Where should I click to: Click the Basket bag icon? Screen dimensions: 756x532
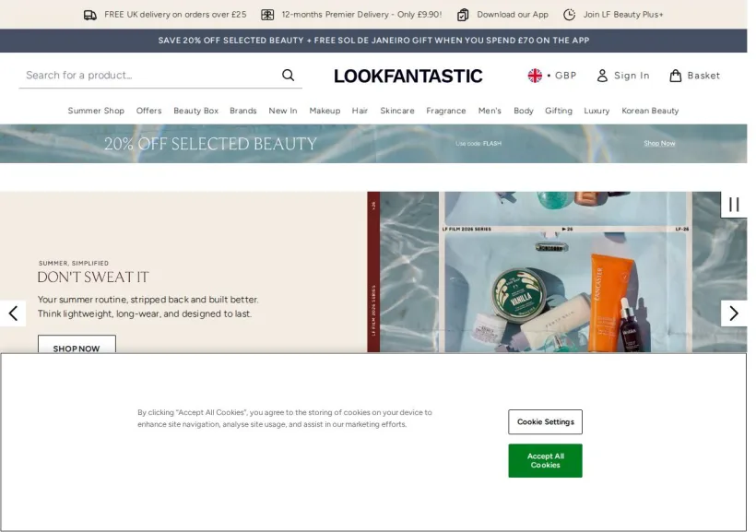click(676, 76)
